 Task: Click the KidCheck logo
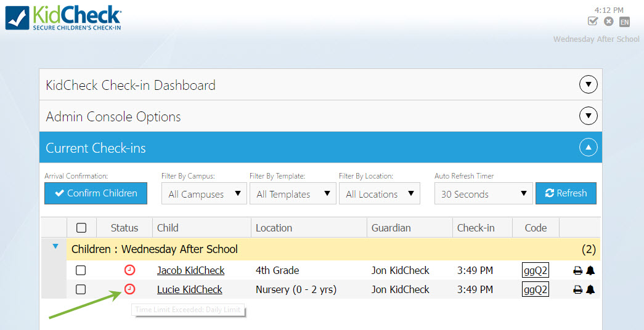[63, 18]
